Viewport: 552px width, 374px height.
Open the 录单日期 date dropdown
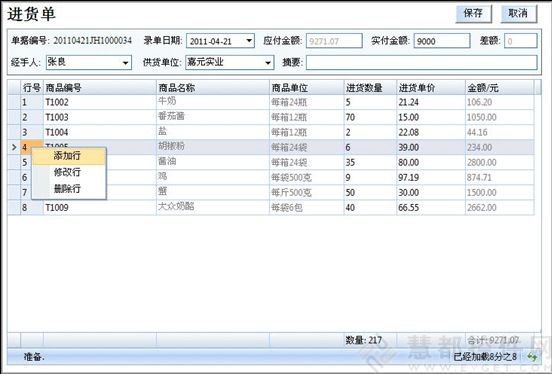click(x=249, y=41)
